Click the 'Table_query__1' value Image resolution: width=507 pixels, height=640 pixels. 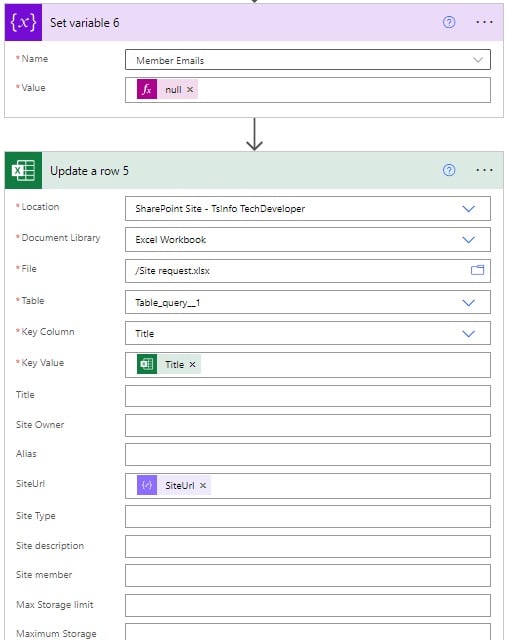pyautogui.click(x=168, y=303)
